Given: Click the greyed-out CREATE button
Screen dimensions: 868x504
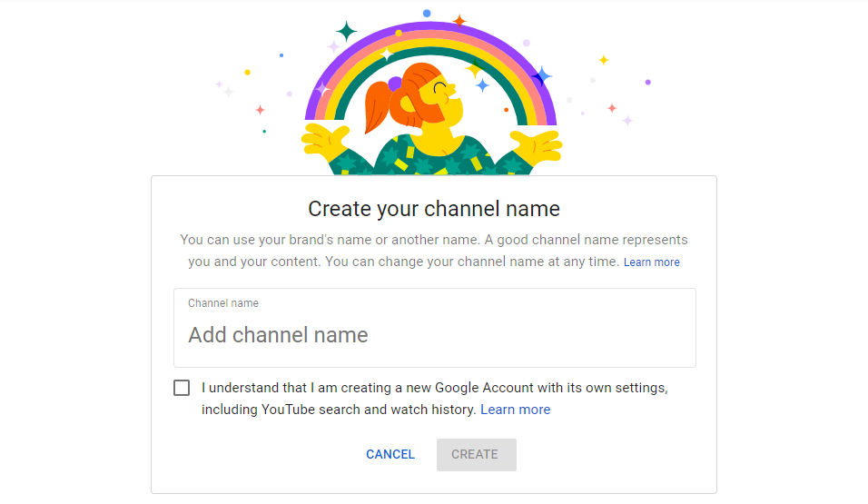Looking at the screenshot, I should [476, 455].
